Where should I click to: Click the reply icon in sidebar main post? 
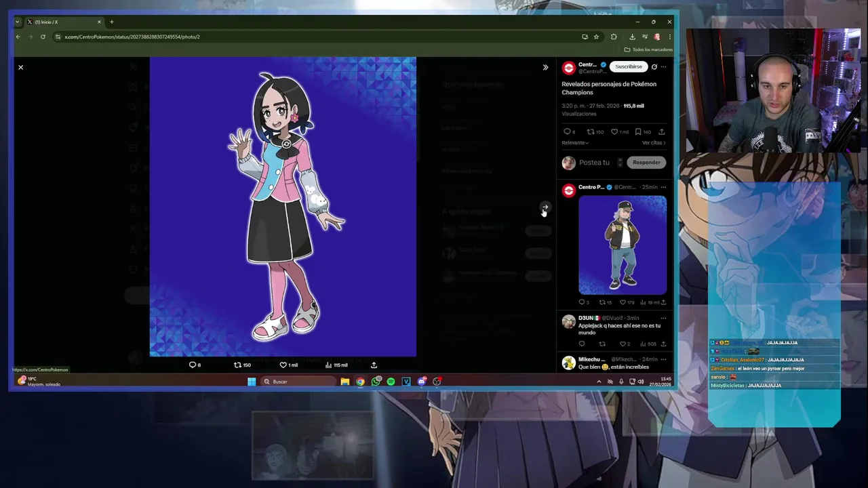click(x=568, y=131)
